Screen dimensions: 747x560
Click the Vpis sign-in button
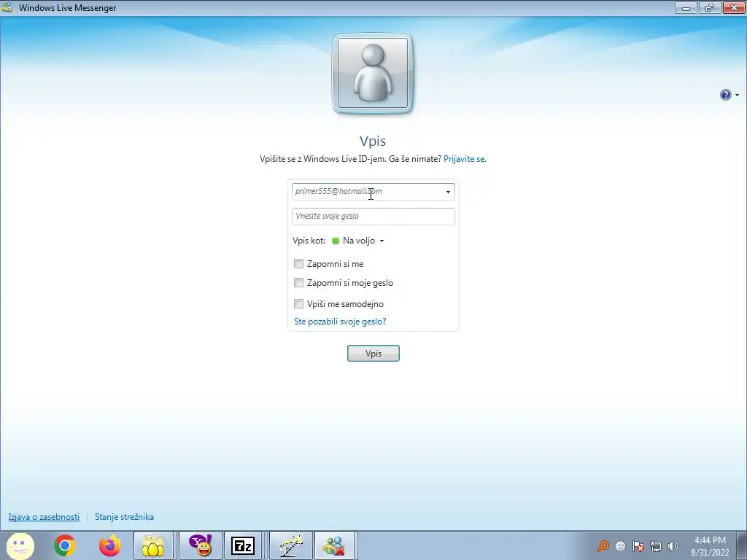[x=373, y=354]
